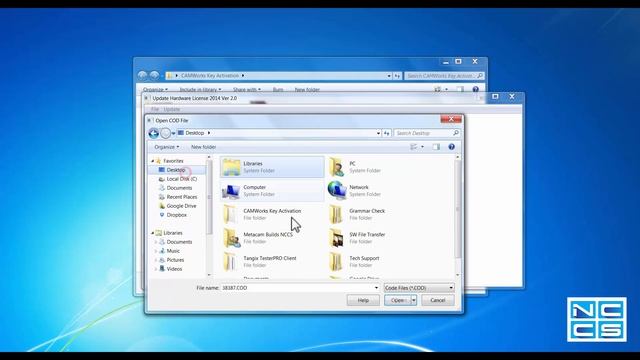Click Music under Libraries in navigation pane
The width and height of the screenshot is (640, 360).
point(173,251)
